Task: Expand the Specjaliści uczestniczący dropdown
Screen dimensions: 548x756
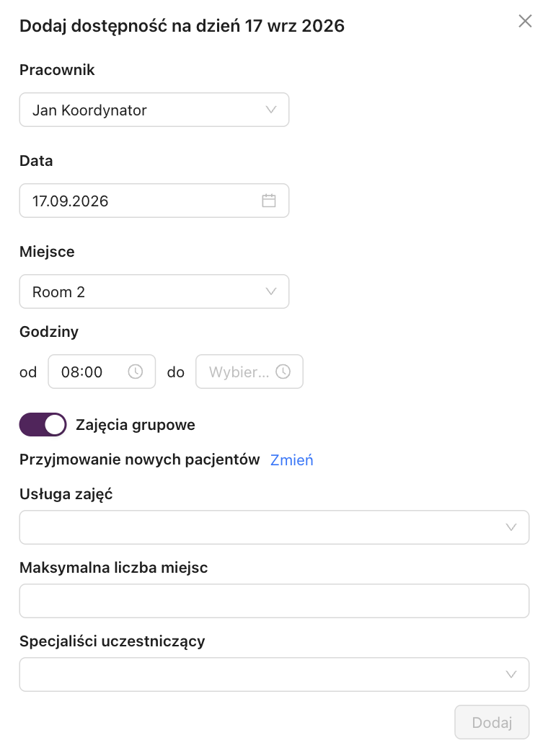Action: tap(274, 674)
